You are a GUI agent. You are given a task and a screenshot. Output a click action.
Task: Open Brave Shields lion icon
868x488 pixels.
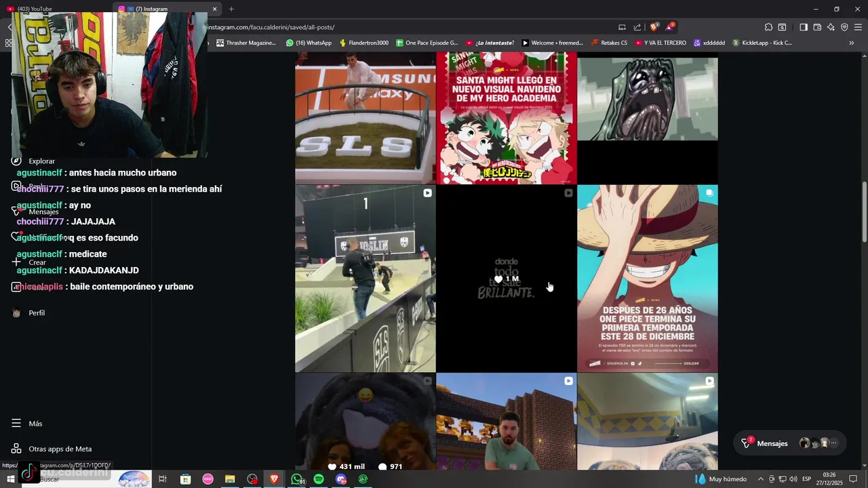(654, 27)
